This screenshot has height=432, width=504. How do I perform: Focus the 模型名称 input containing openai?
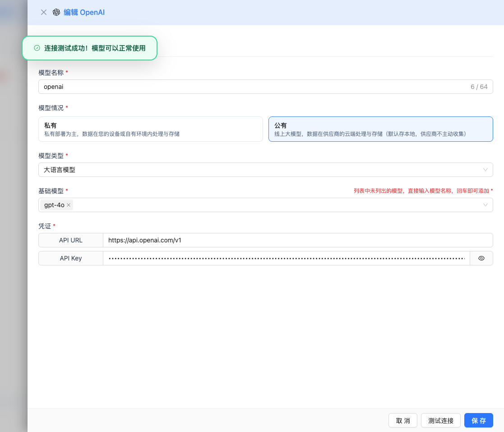253,87
